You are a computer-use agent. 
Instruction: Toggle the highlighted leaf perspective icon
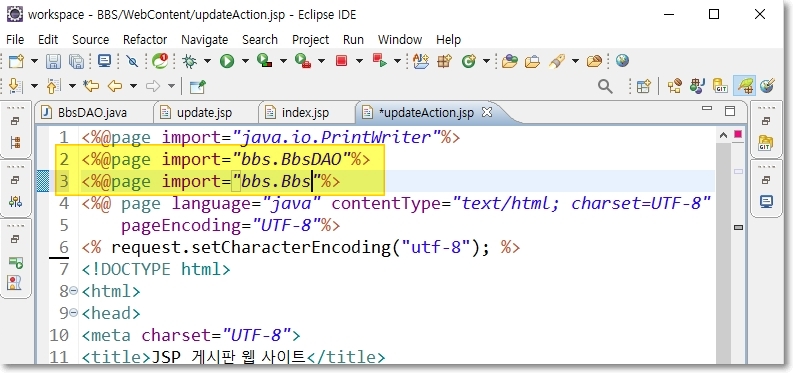point(745,86)
